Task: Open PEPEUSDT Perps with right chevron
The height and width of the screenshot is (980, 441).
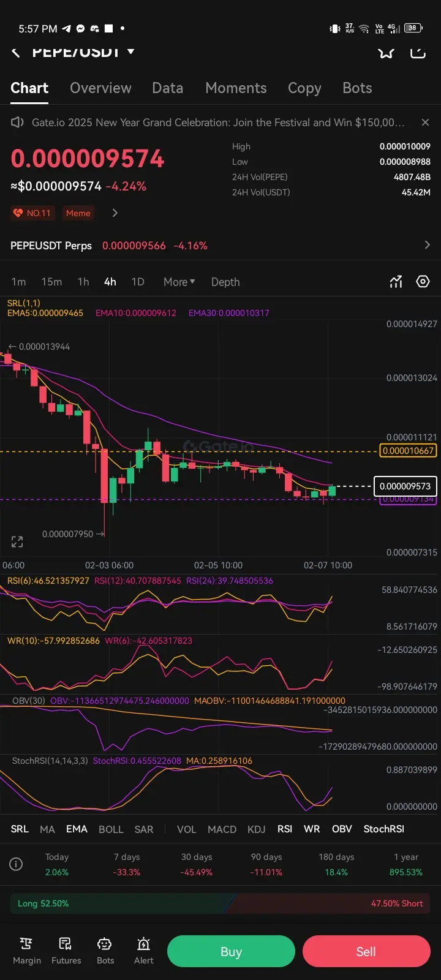Action: tap(427, 245)
